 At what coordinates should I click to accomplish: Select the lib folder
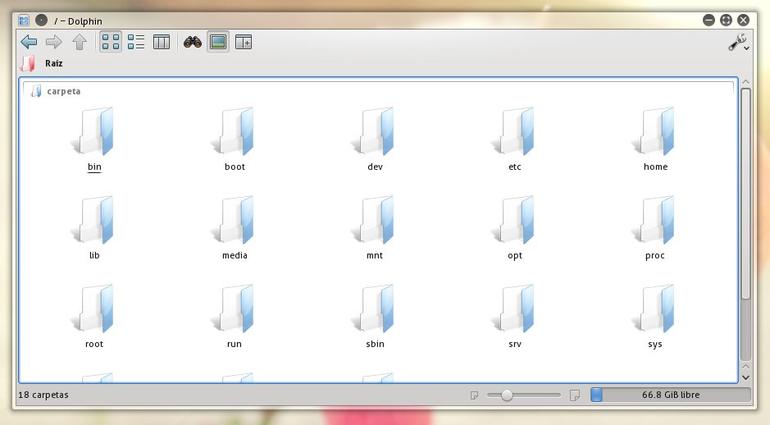click(94, 227)
